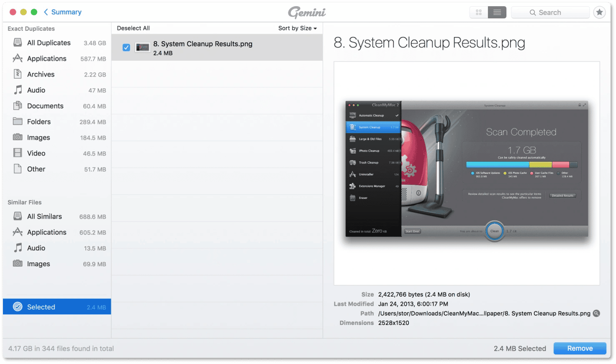616x364 pixels.
Task: Open the Documents 60.4 MB category
Action: 57,106
